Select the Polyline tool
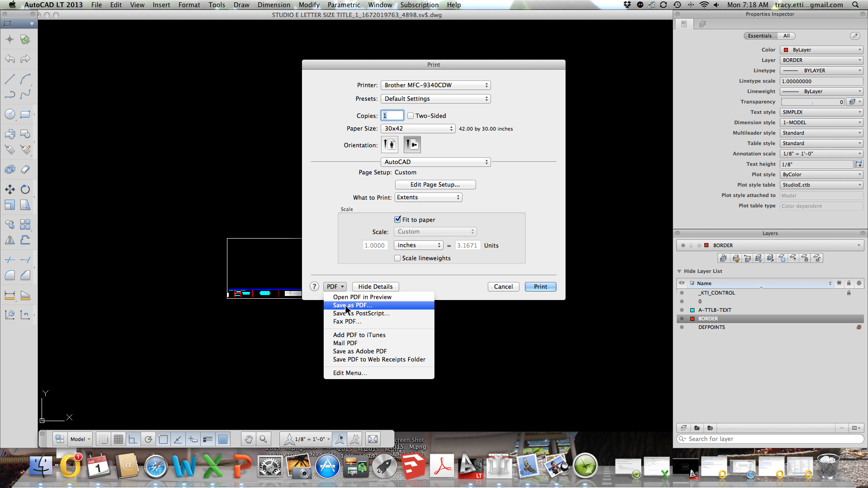Viewport: 868px width, 488px height. pyautogui.click(x=9, y=94)
